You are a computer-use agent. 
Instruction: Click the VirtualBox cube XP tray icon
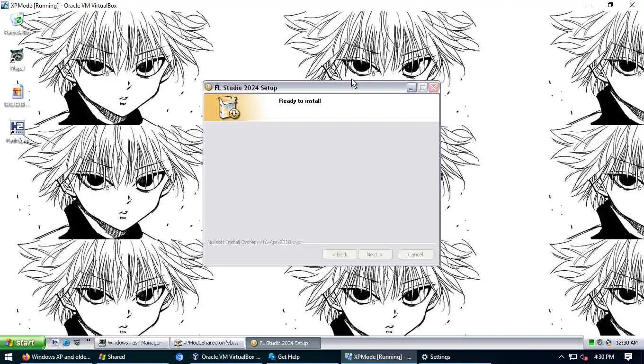(608, 343)
